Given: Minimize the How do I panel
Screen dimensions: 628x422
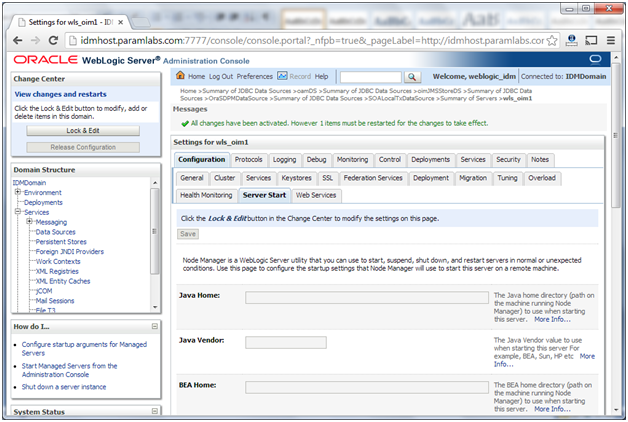Looking at the screenshot, I should tap(155, 326).
